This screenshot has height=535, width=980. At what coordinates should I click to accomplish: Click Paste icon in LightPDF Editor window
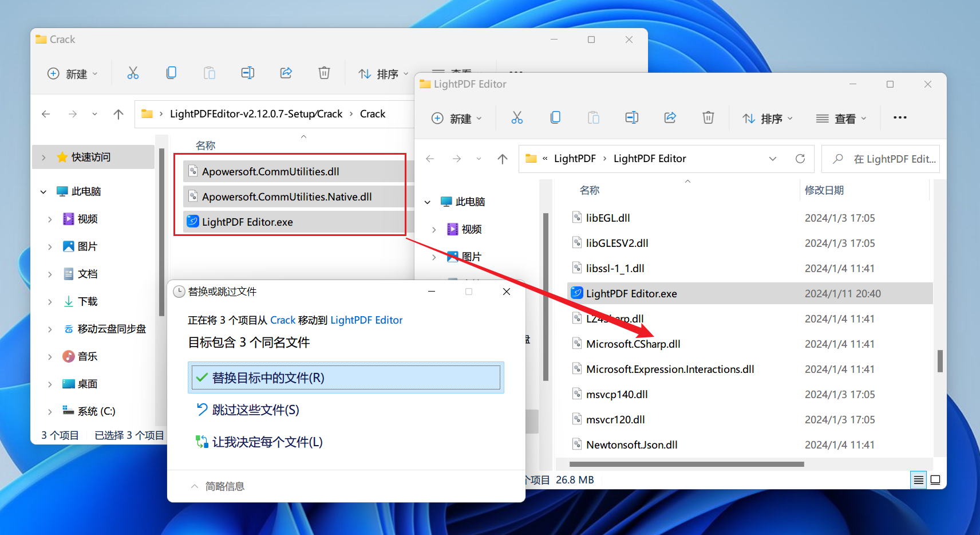coord(594,117)
